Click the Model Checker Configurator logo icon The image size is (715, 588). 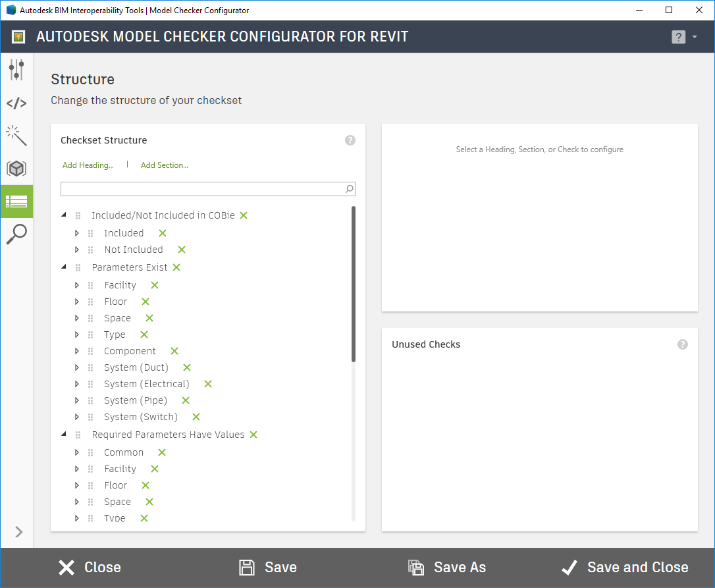click(18, 36)
